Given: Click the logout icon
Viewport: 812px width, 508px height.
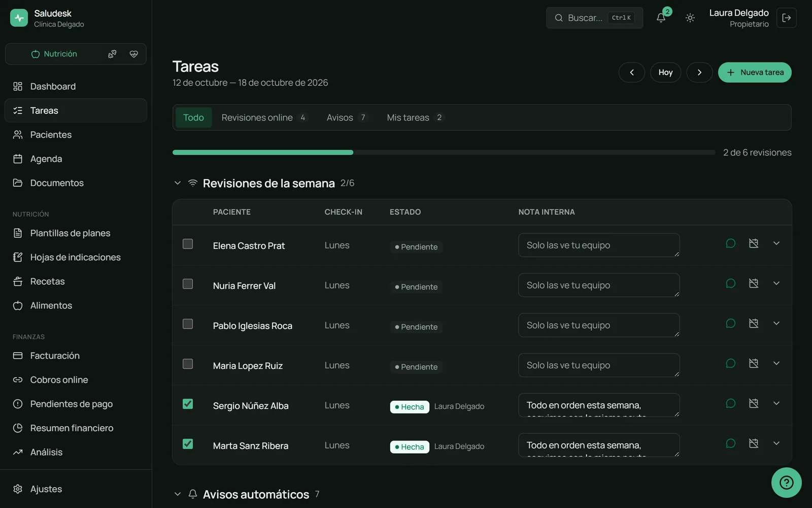Looking at the screenshot, I should [x=787, y=18].
